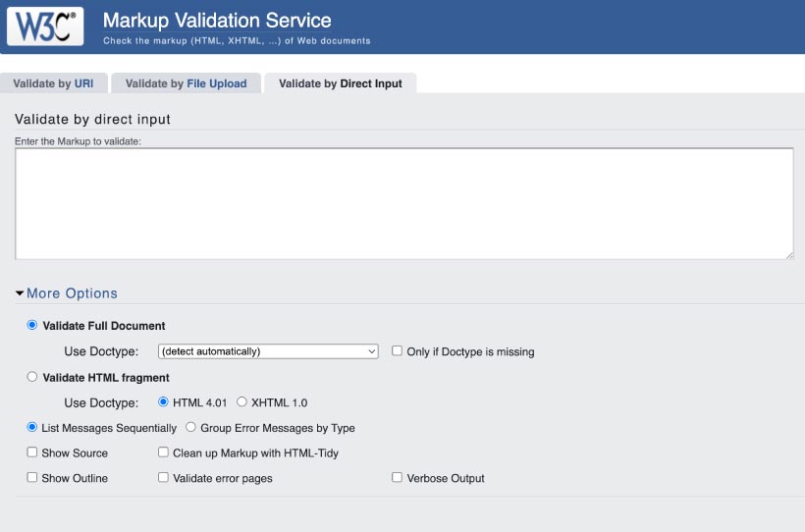Screen dimensions: 805x532
Task: Click the 'Enter the Markup to validate:' label
Action: click(x=78, y=141)
